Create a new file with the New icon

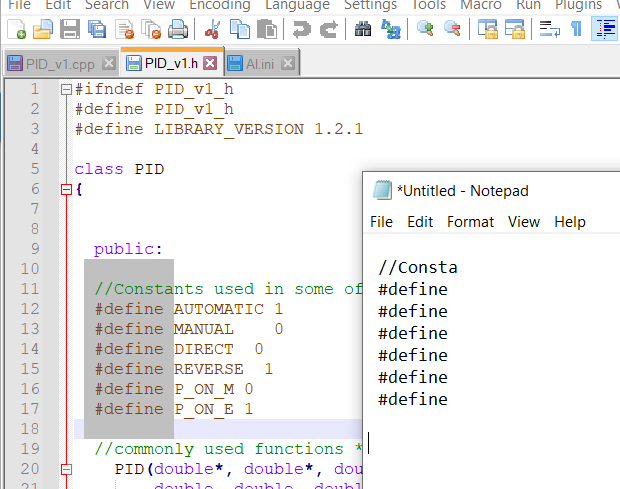click(x=16, y=30)
